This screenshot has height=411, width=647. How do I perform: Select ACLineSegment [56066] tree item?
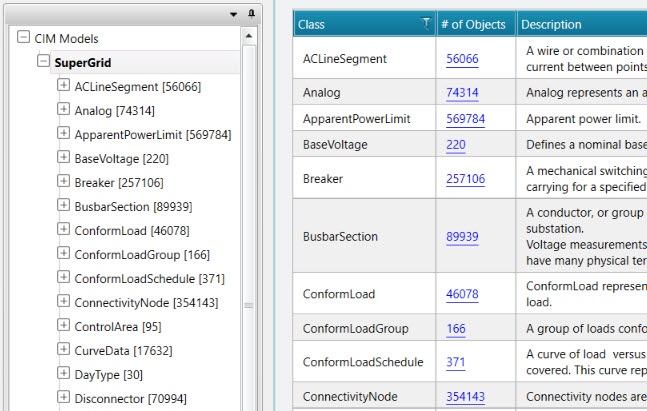tap(137, 87)
